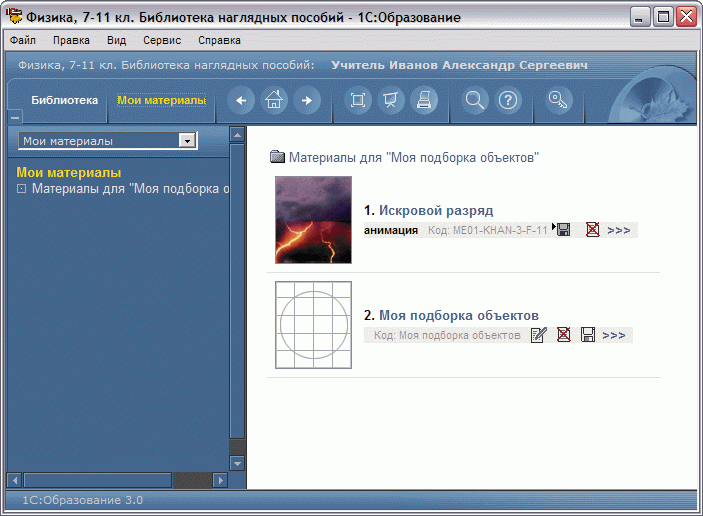Viewport: 703px width, 516px height.
Task: Switch to the Мои материалы tab
Action: [x=161, y=100]
